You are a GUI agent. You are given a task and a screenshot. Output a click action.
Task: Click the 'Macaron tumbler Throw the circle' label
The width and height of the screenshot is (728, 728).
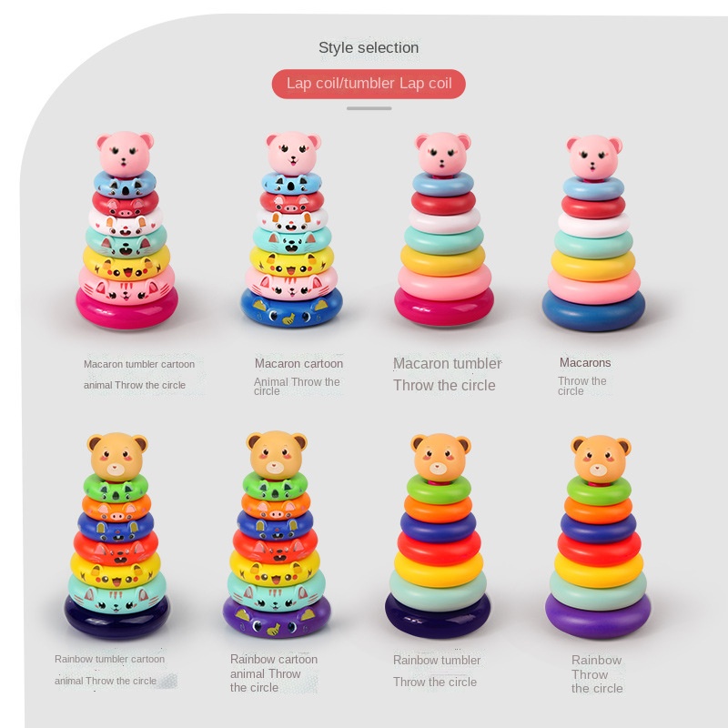pyautogui.click(x=447, y=374)
